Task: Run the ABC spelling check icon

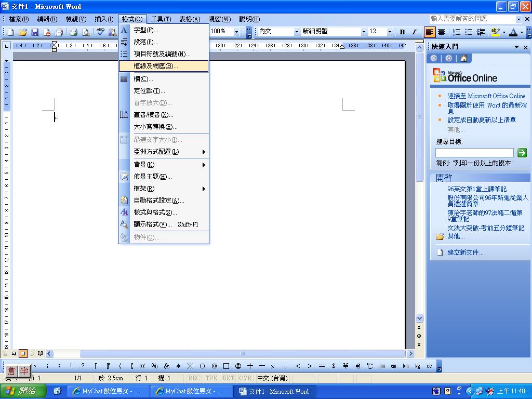Action: 100,32
